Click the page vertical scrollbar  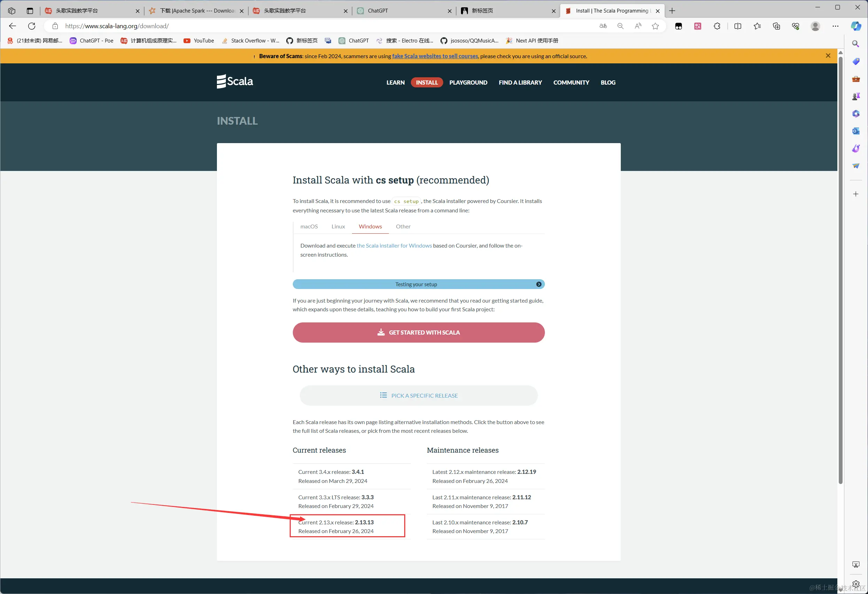tap(840, 269)
